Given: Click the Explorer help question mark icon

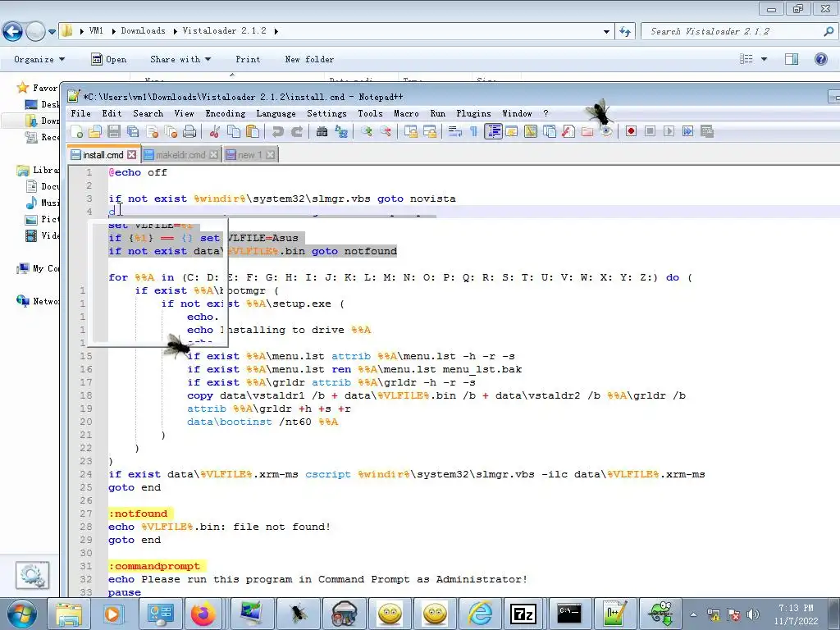Looking at the screenshot, I should click(x=820, y=59).
